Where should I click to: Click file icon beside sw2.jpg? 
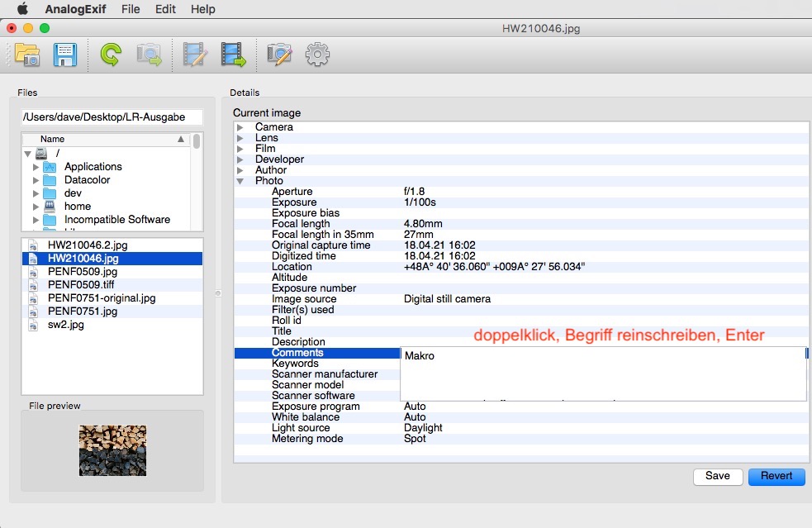pyautogui.click(x=32, y=325)
